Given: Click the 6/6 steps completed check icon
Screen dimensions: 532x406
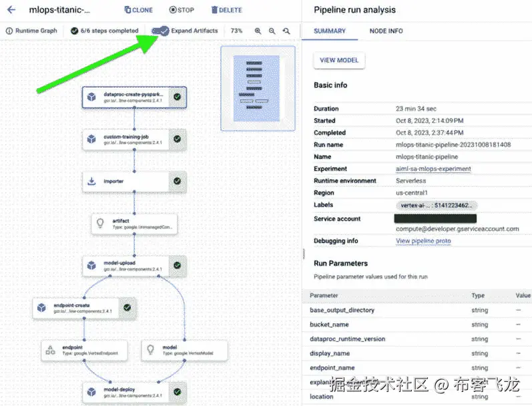Looking at the screenshot, I should click(74, 31).
